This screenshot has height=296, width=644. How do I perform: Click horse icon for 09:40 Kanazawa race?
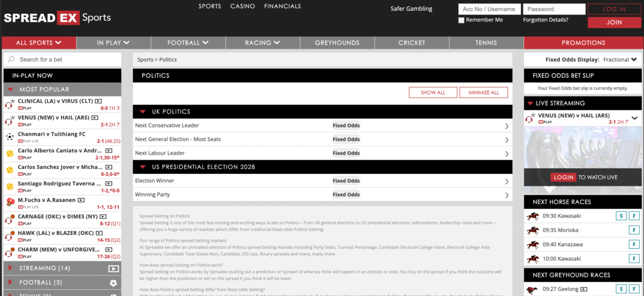coord(533,244)
